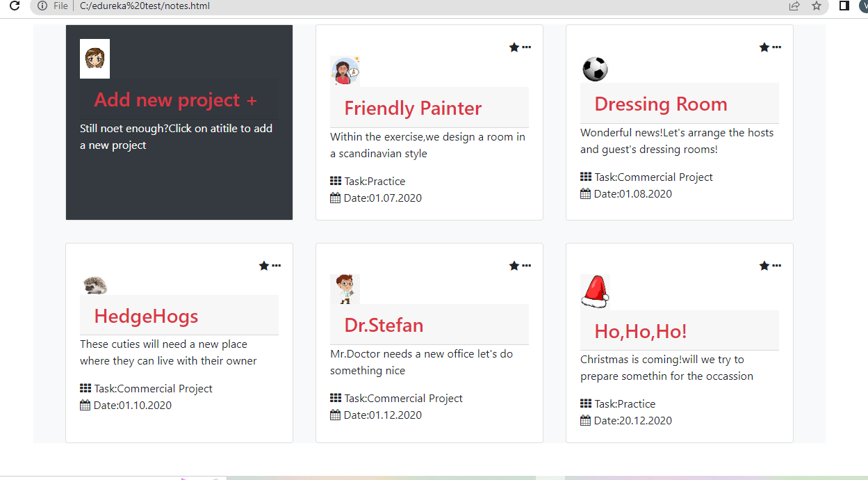868x480 pixels.
Task: Toggle the favorite star on Friendly Painter
Action: pos(514,47)
